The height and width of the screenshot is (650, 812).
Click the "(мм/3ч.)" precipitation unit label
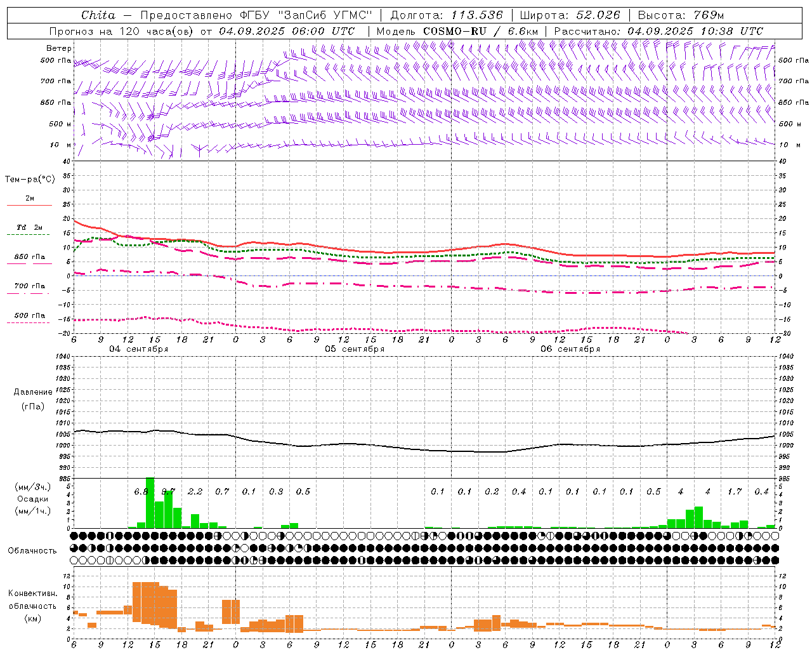coord(33,487)
